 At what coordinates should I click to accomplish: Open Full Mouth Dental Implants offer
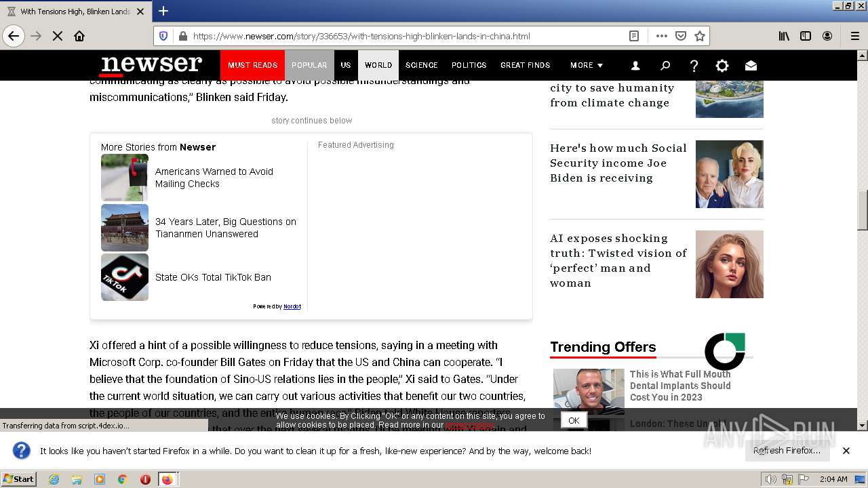pos(680,386)
